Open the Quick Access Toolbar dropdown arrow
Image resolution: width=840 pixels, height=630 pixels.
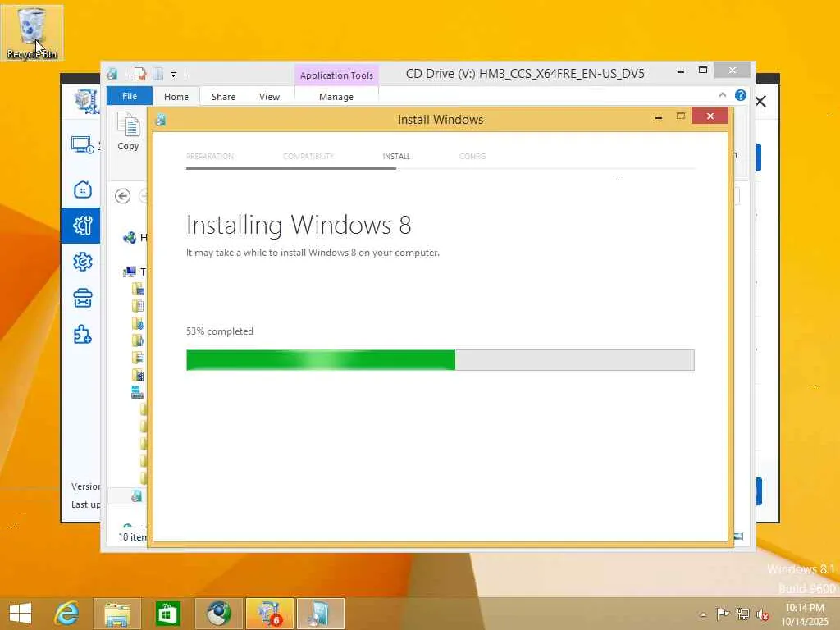pos(174,74)
